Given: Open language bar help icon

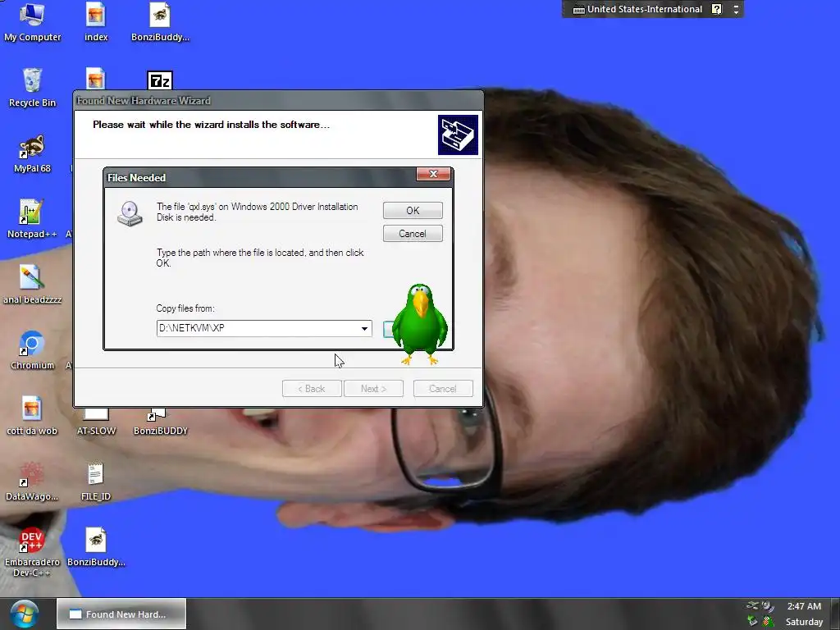Looking at the screenshot, I should [x=716, y=9].
